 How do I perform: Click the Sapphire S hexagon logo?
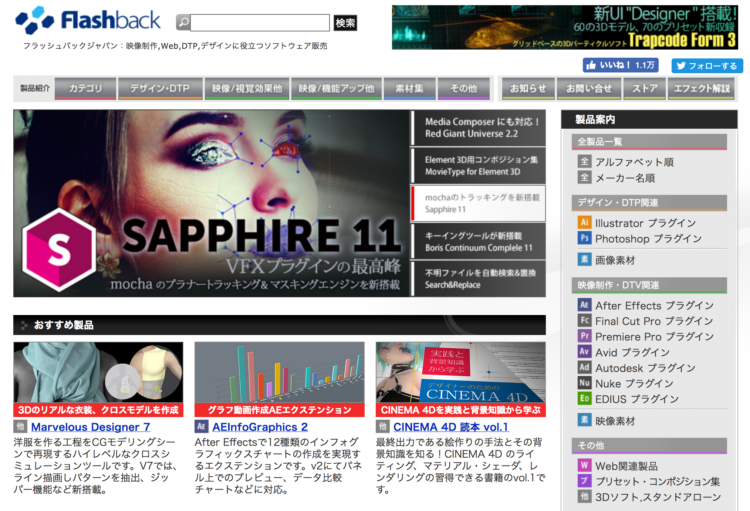tap(59, 249)
